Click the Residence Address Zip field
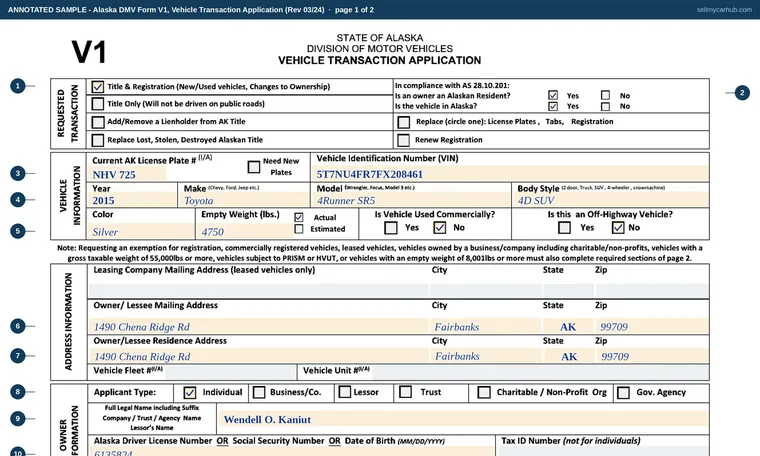This screenshot has height=456, width=760. 652,356
